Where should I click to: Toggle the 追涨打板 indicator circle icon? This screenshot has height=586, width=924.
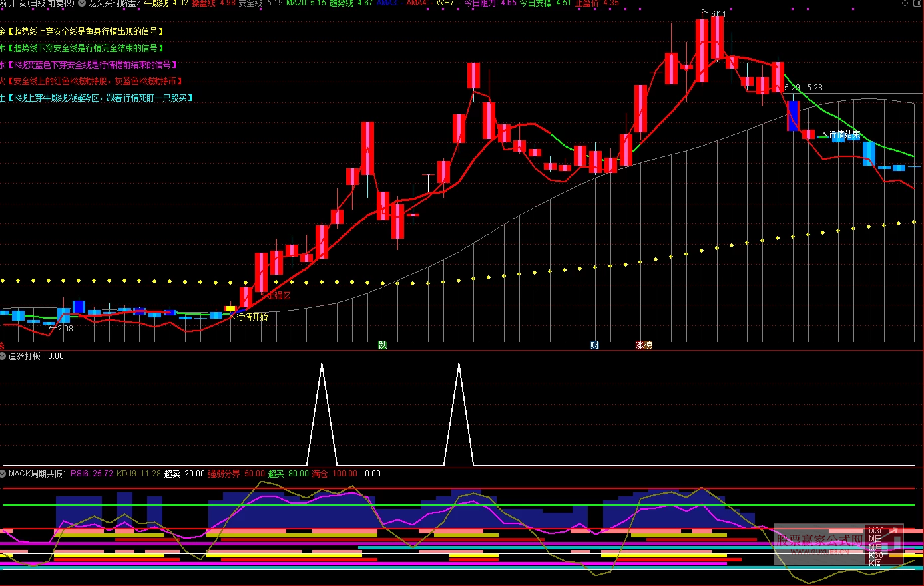(3, 356)
